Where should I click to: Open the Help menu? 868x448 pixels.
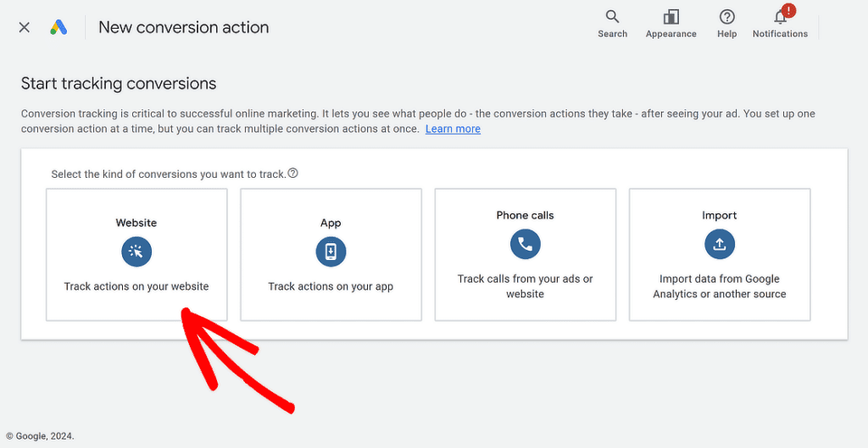click(726, 25)
